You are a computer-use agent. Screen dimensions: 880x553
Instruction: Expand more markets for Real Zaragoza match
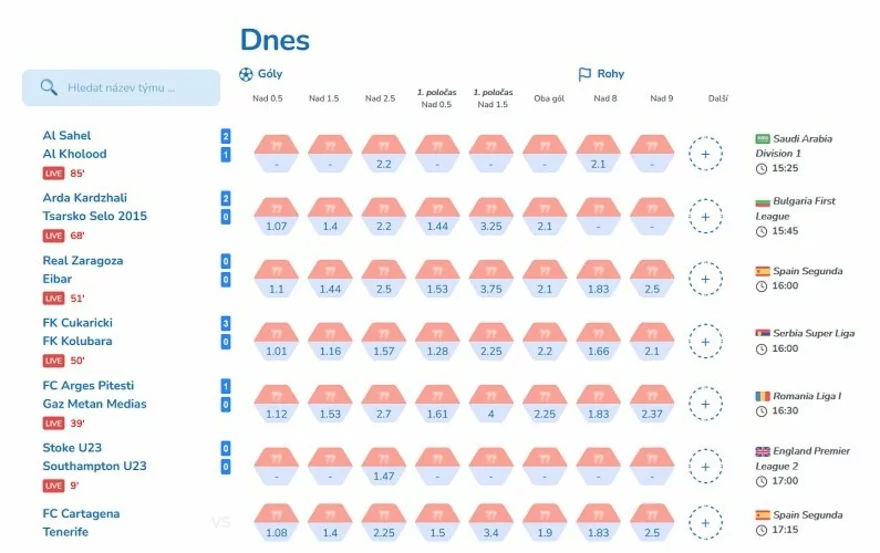[x=705, y=279]
